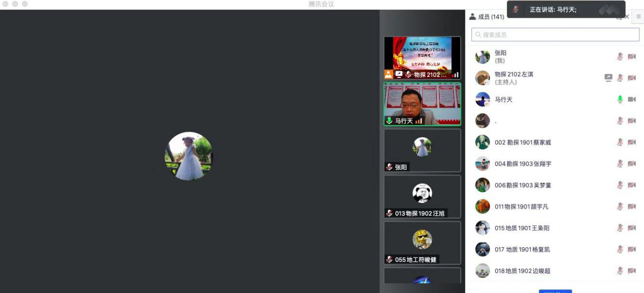Toggle 马行天's camera icon in member list
The height and width of the screenshot is (293, 644).
[x=632, y=99]
